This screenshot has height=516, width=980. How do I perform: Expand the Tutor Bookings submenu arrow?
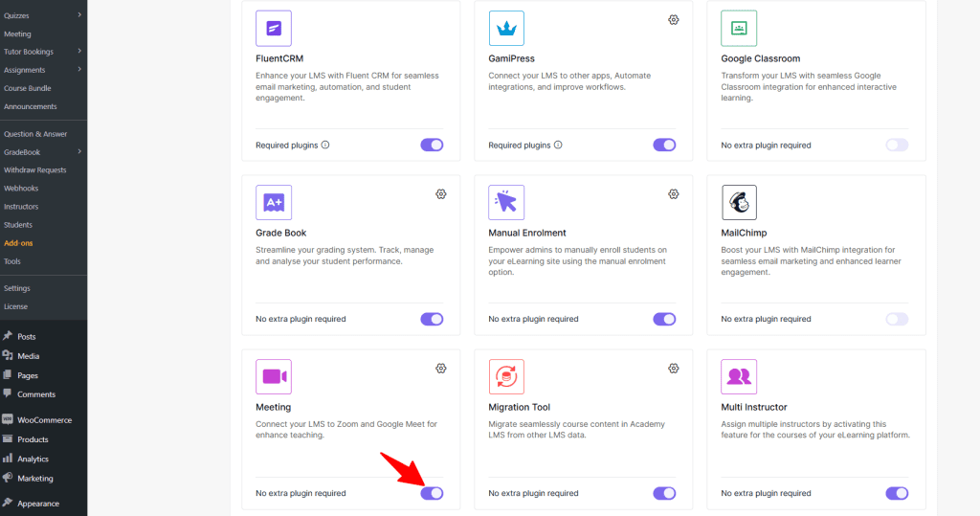point(79,52)
